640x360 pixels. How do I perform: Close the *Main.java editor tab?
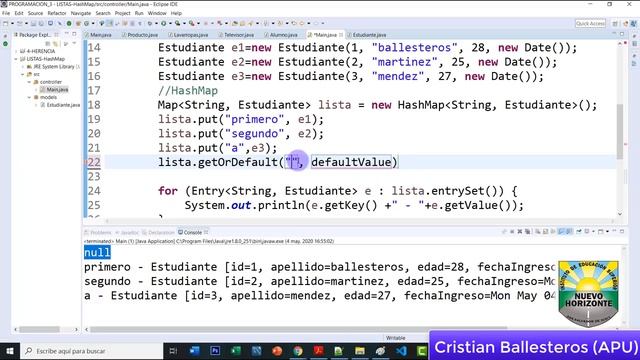[x=341, y=35]
